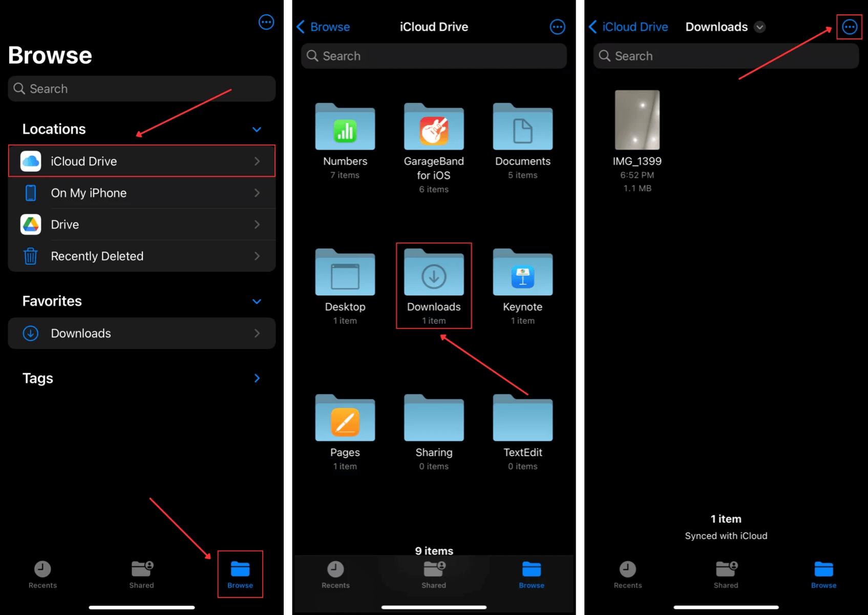
Task: Tap the more options icon on the iCloud Drive screen
Action: (x=557, y=27)
